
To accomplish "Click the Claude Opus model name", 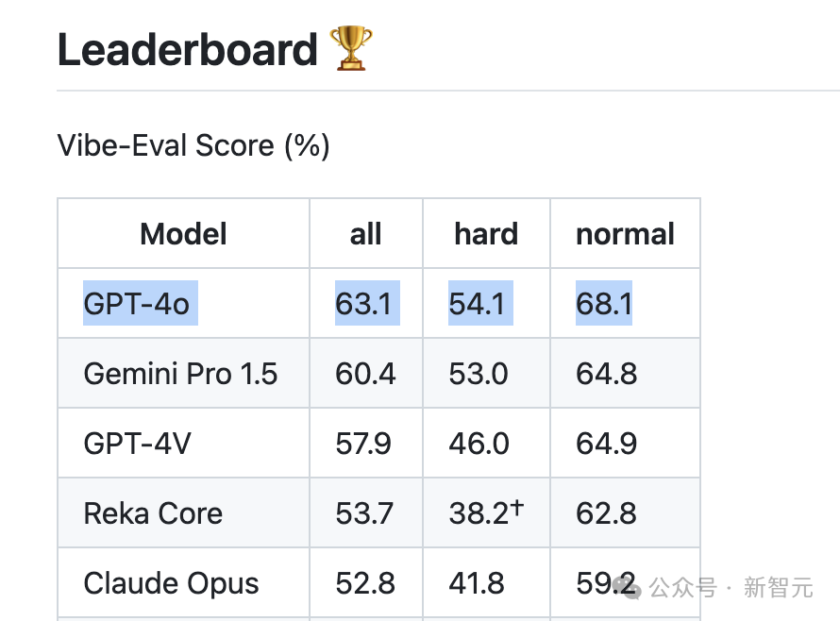I will click(172, 583).
